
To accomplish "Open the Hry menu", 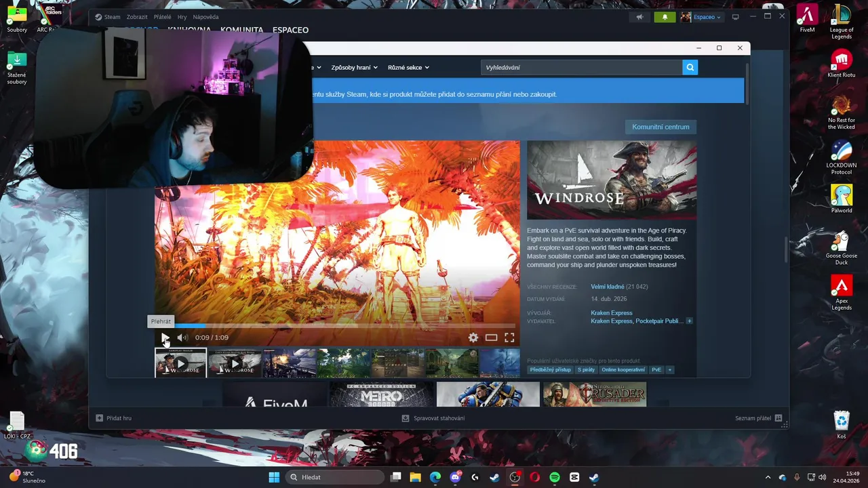I will (182, 17).
